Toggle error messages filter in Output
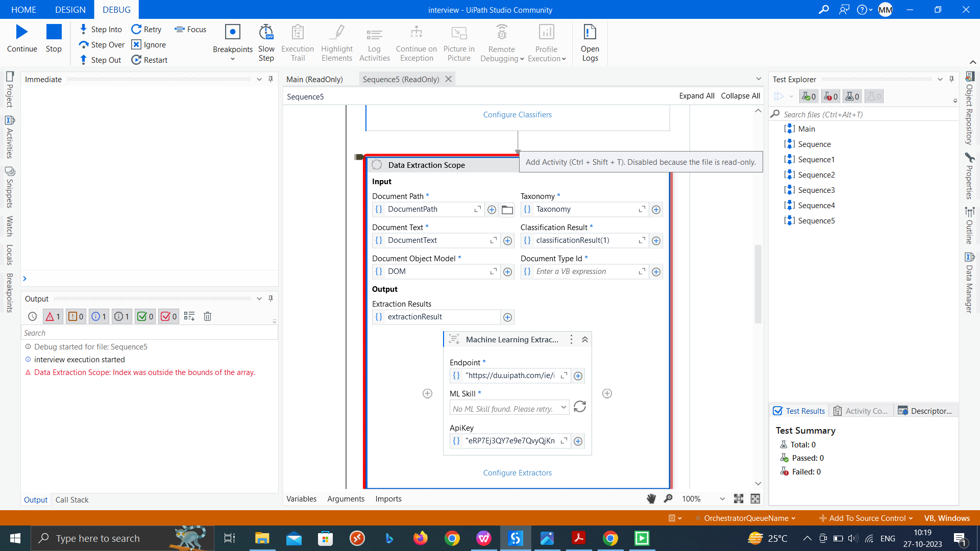The image size is (980, 551). [x=53, y=317]
